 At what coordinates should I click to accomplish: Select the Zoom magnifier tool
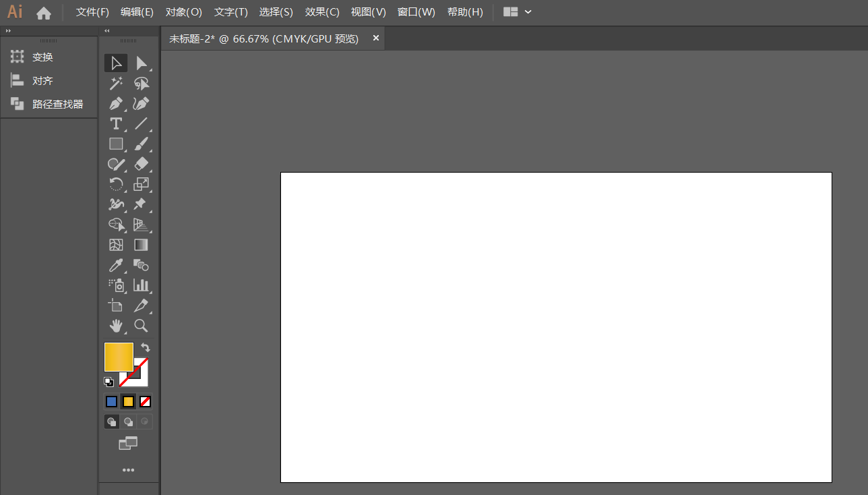pos(141,326)
